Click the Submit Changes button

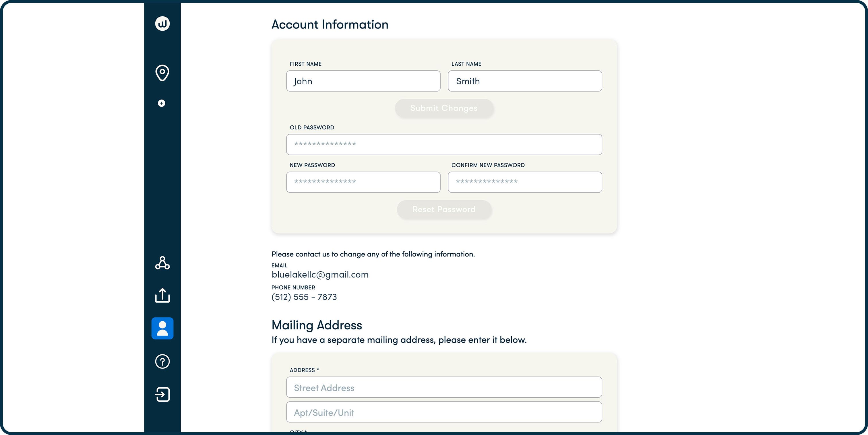(444, 108)
